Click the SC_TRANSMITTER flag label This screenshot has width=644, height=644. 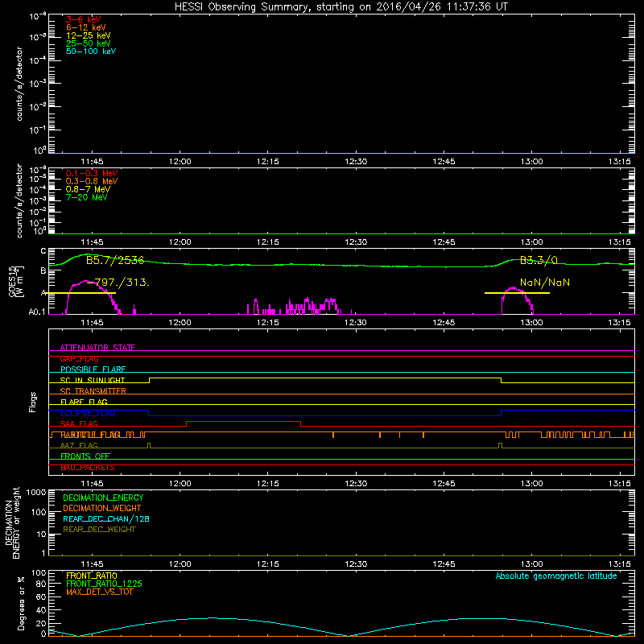[x=93, y=391]
